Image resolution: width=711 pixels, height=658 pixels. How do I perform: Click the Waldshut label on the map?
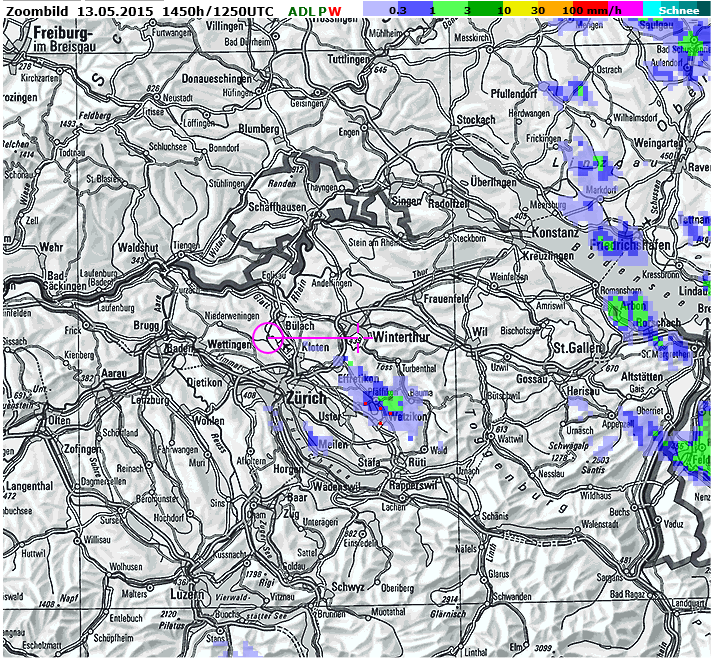(x=138, y=248)
